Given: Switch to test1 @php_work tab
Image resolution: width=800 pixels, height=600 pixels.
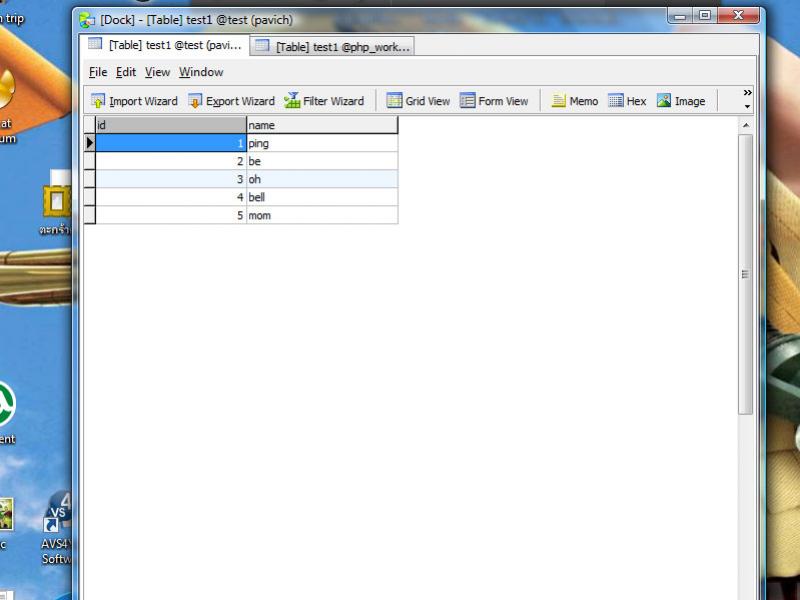Looking at the screenshot, I should point(332,47).
